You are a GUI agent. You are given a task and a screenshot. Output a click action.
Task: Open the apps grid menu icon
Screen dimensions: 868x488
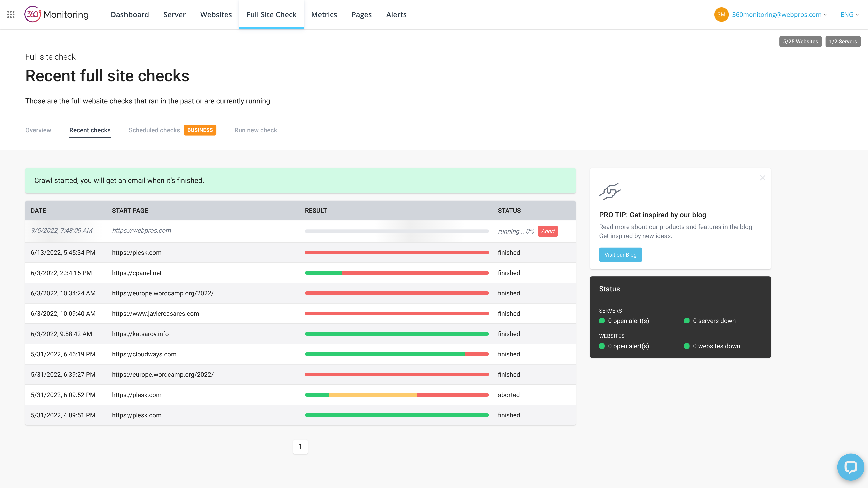tap(11, 14)
